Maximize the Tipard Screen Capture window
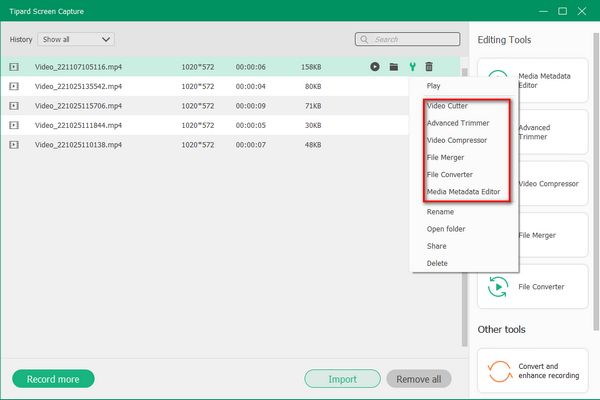Image resolution: width=600 pixels, height=400 pixels. click(x=562, y=11)
